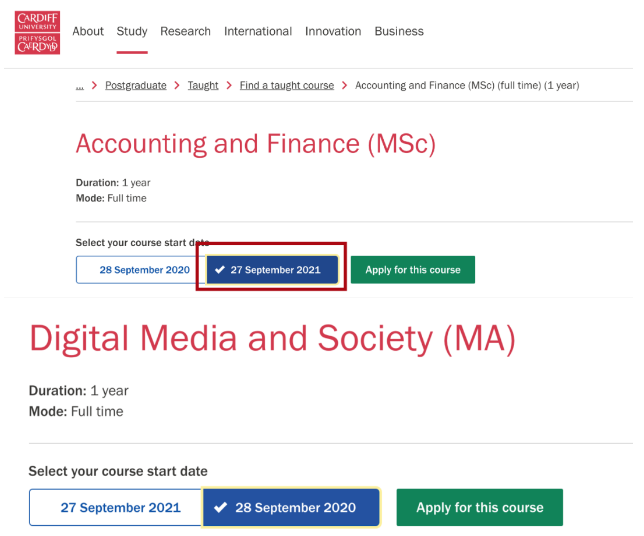
Task: Select International in the top navigation
Action: tap(258, 31)
